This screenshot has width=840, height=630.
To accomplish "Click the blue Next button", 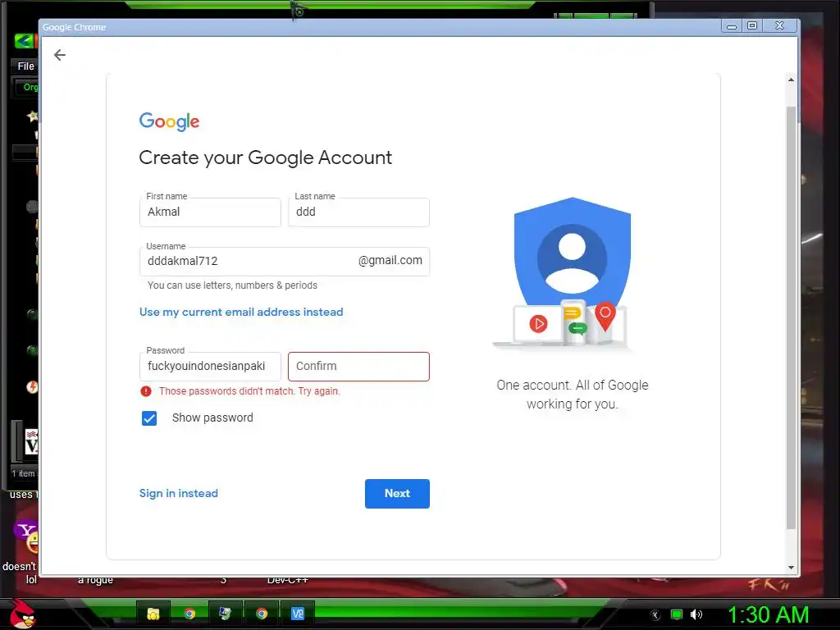I will point(397,493).
